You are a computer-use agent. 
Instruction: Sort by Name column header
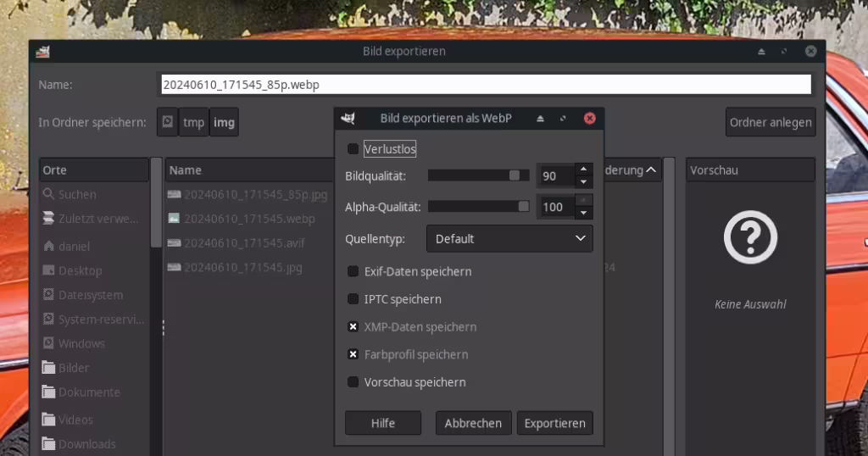[249, 170]
